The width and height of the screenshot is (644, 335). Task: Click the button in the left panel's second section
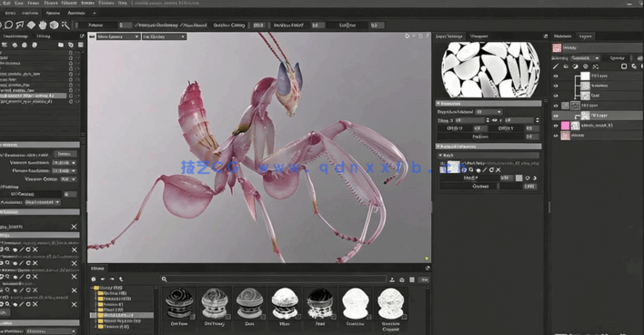coord(65,154)
